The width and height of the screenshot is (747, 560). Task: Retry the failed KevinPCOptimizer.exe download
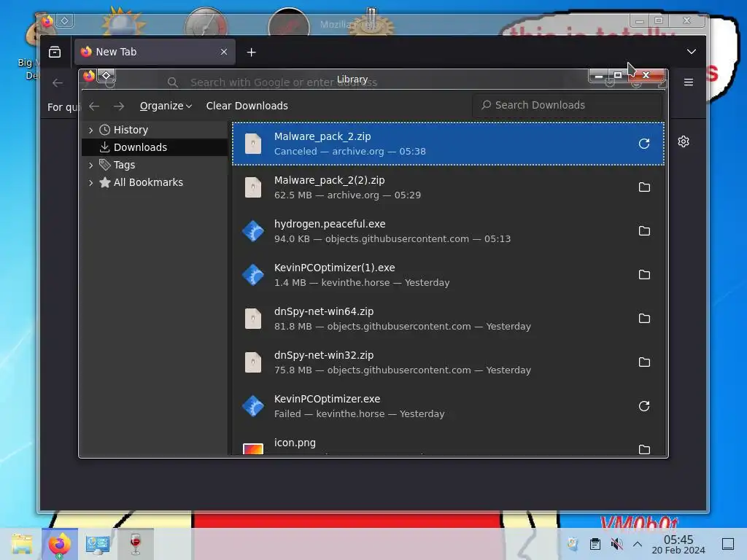(x=644, y=406)
